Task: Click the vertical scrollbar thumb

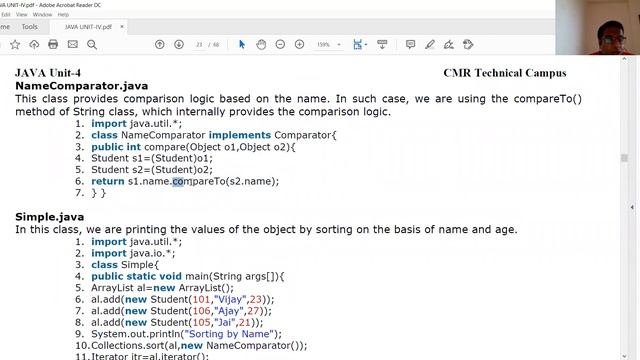Action: (x=624, y=158)
